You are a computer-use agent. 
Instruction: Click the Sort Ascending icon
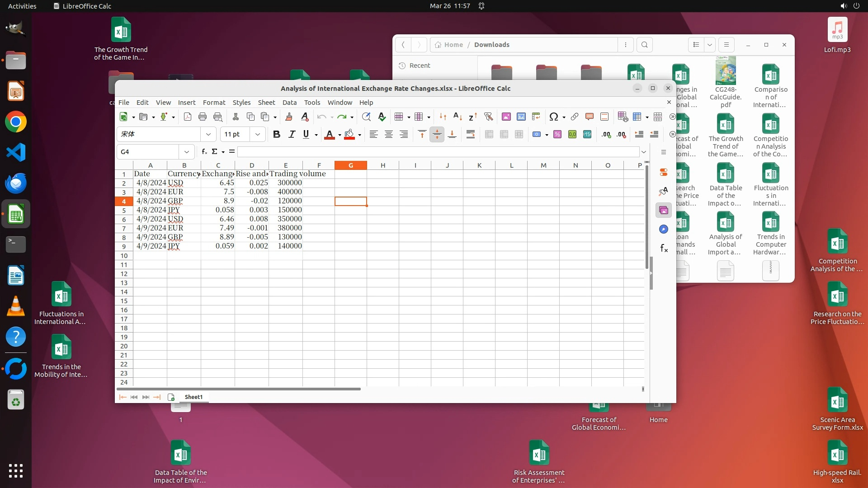[458, 117]
